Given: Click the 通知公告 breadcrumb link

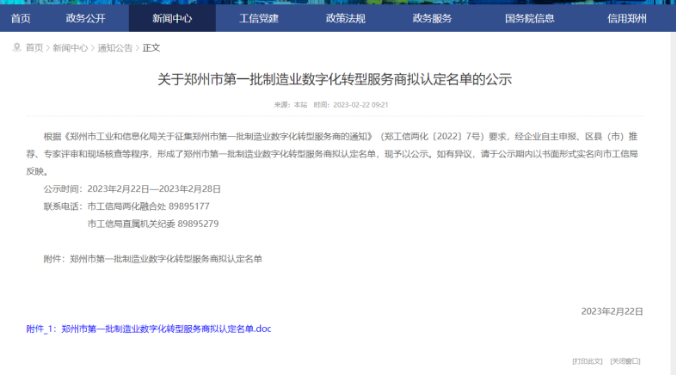Looking at the screenshot, I should tap(115, 48).
